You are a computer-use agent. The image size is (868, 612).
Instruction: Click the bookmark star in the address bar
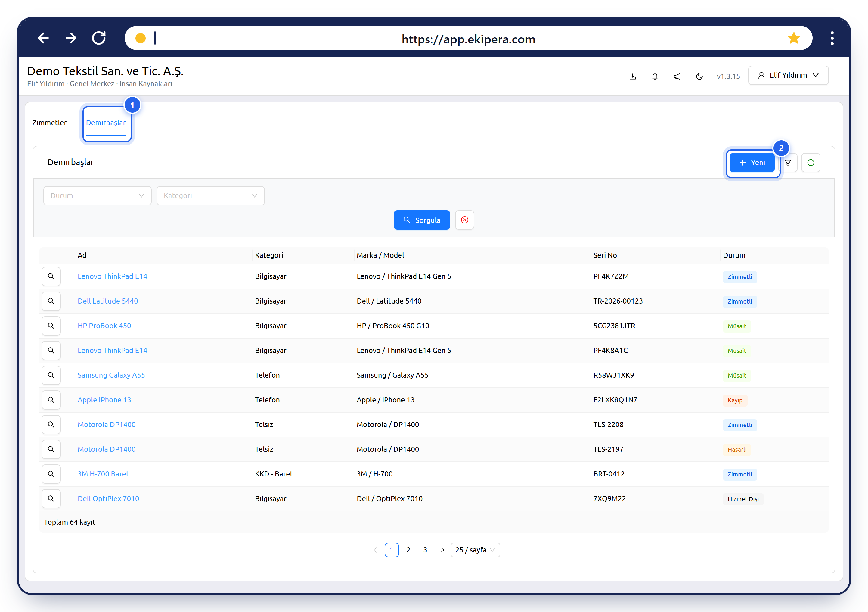794,38
